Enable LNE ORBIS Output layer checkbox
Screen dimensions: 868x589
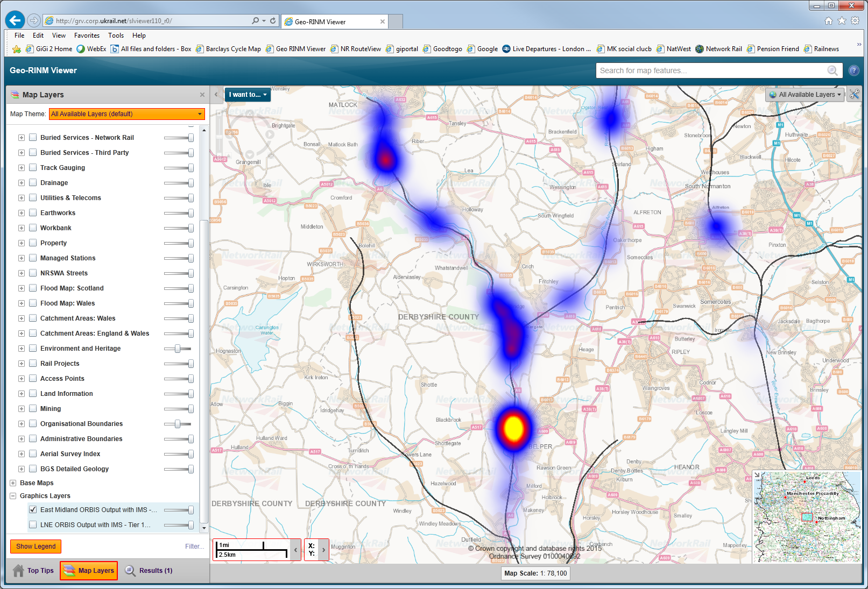(x=33, y=524)
